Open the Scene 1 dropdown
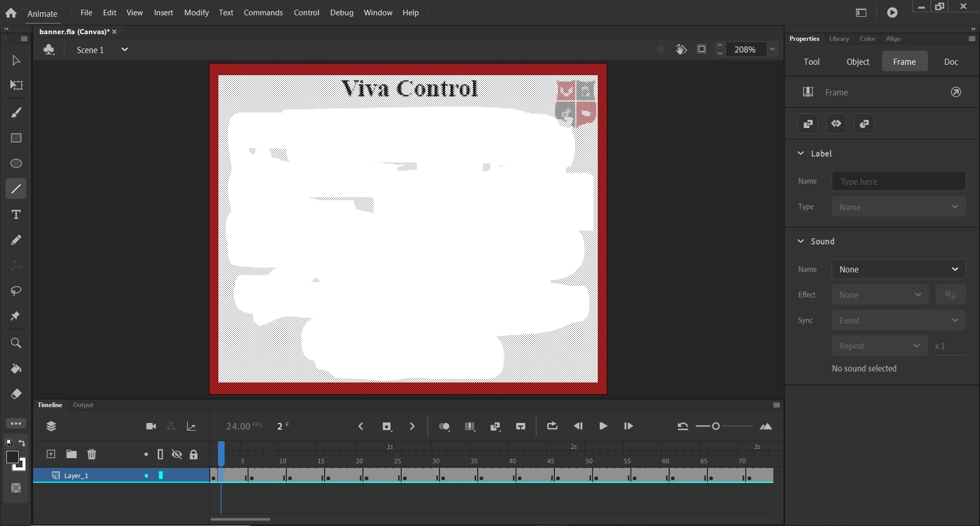 pyautogui.click(x=124, y=49)
